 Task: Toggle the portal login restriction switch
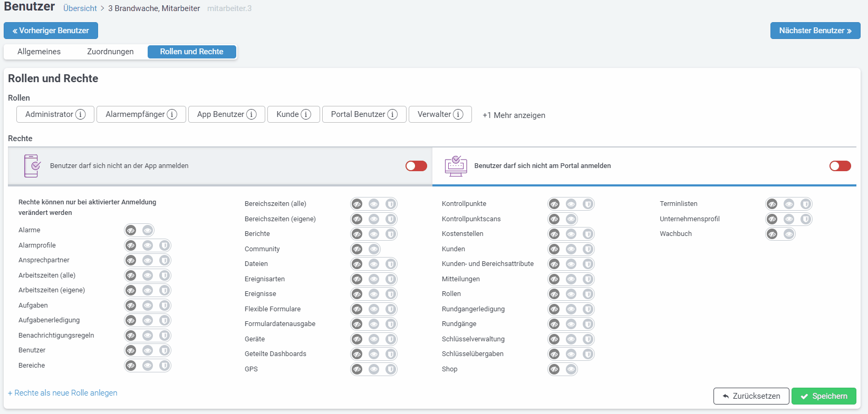coord(840,166)
